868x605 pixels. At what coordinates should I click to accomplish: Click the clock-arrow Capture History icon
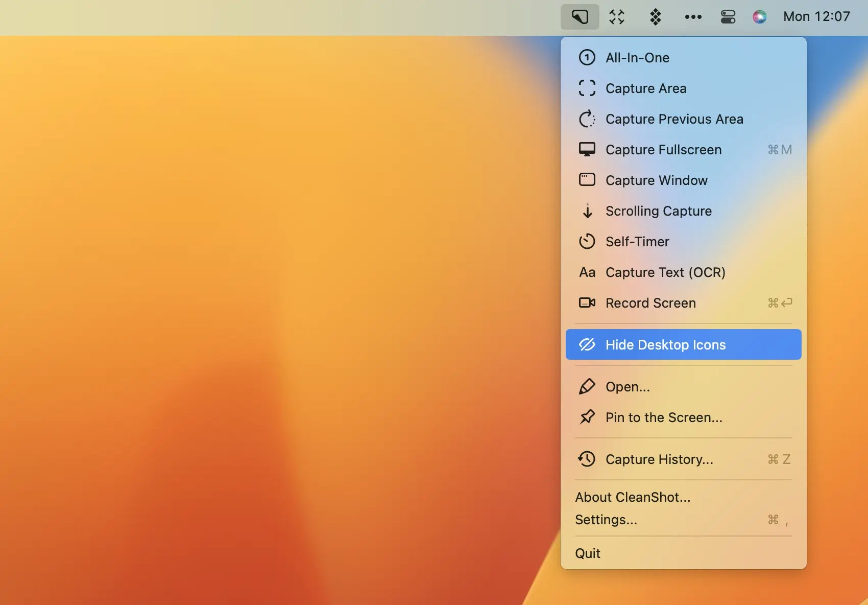click(x=587, y=459)
